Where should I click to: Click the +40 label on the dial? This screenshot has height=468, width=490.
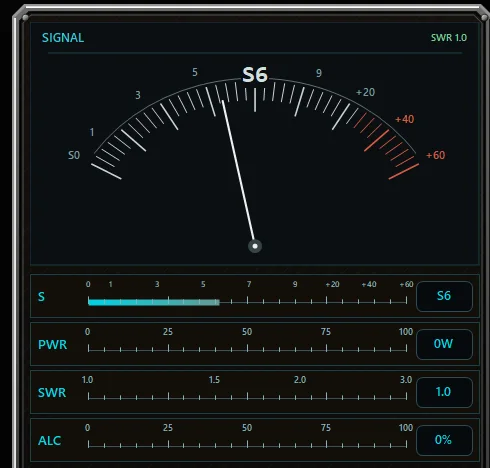pyautogui.click(x=404, y=119)
